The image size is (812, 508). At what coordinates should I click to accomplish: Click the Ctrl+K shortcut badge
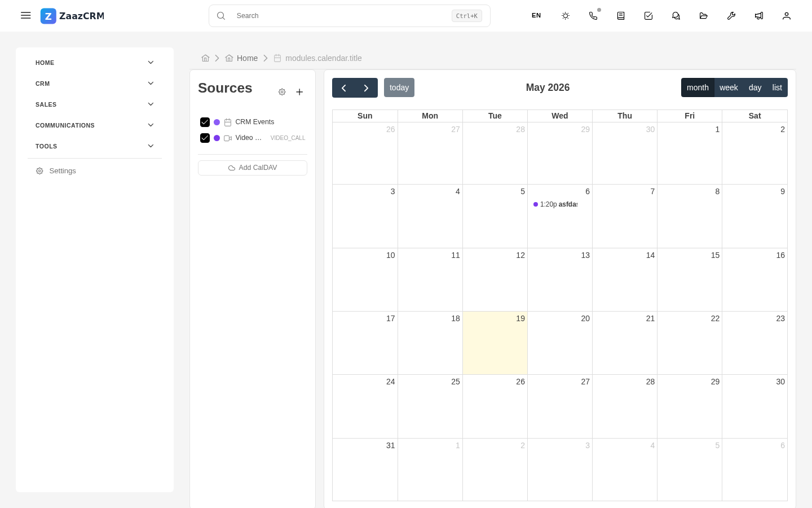point(467,16)
